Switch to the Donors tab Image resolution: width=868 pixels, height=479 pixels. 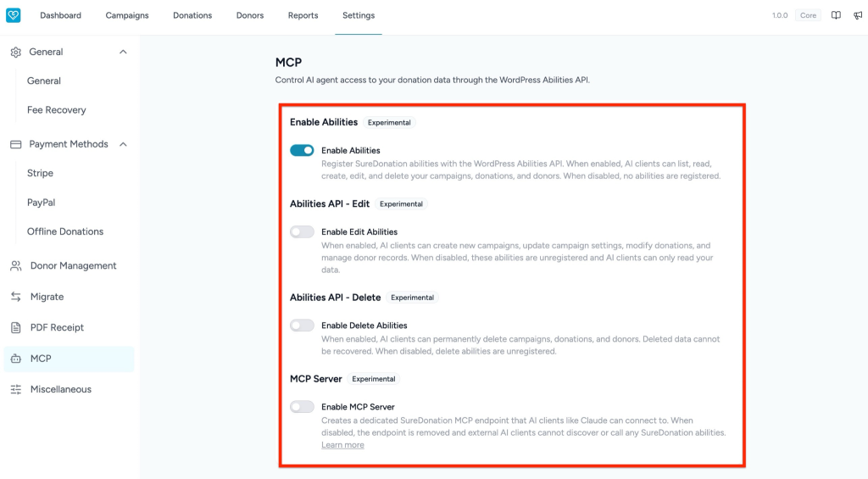250,15
